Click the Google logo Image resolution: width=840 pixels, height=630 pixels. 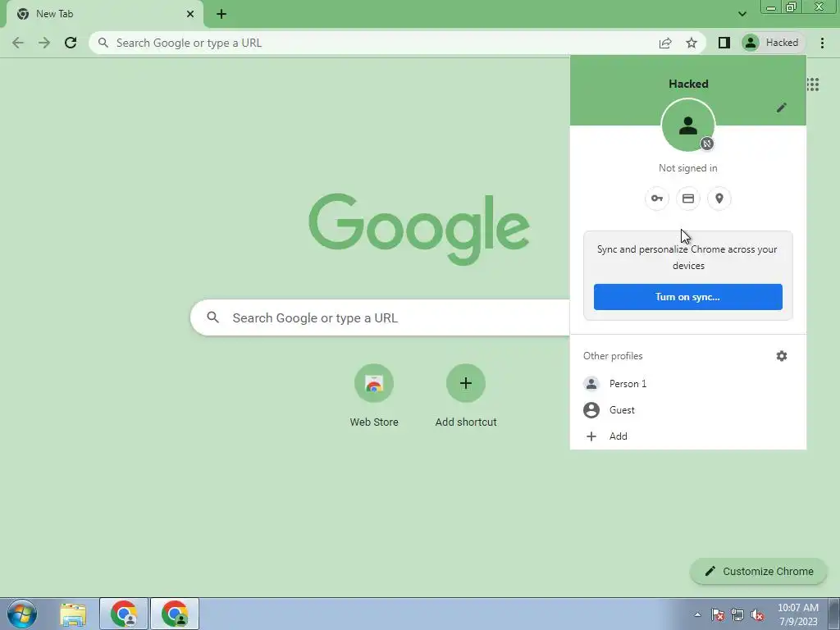[x=419, y=229]
